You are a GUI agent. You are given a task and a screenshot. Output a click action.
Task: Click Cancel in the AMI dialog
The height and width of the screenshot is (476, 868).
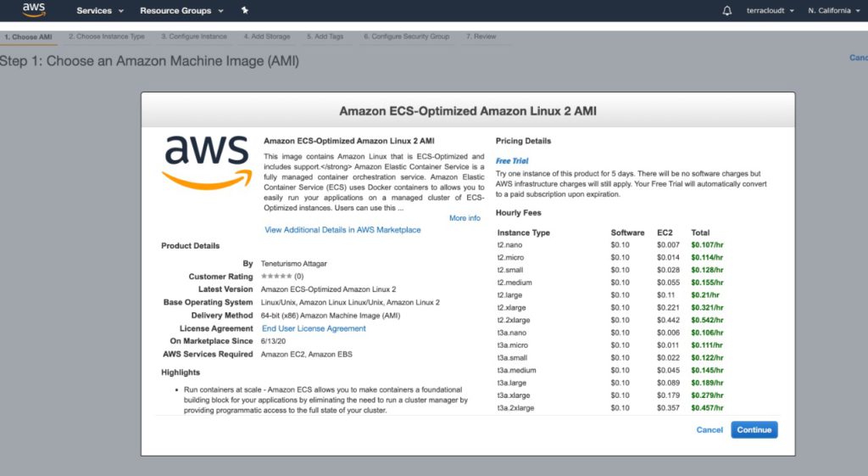[709, 430]
